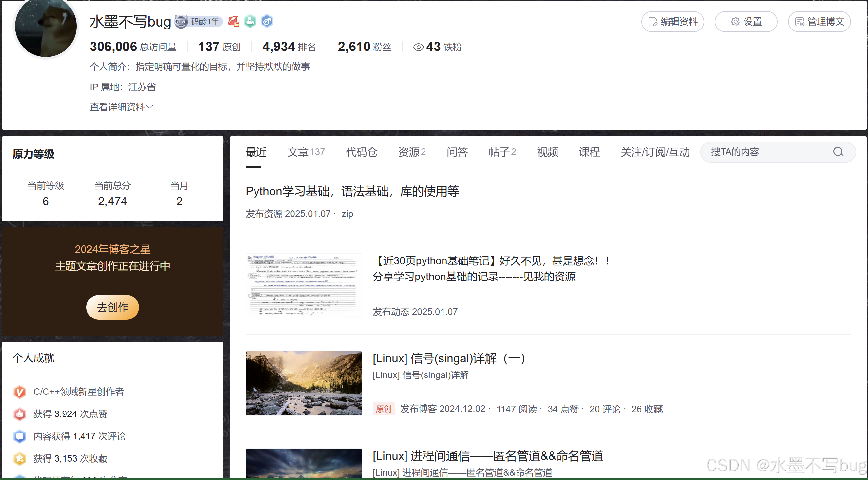Click the search magnifier icon
The height and width of the screenshot is (480, 868).
[x=838, y=152]
